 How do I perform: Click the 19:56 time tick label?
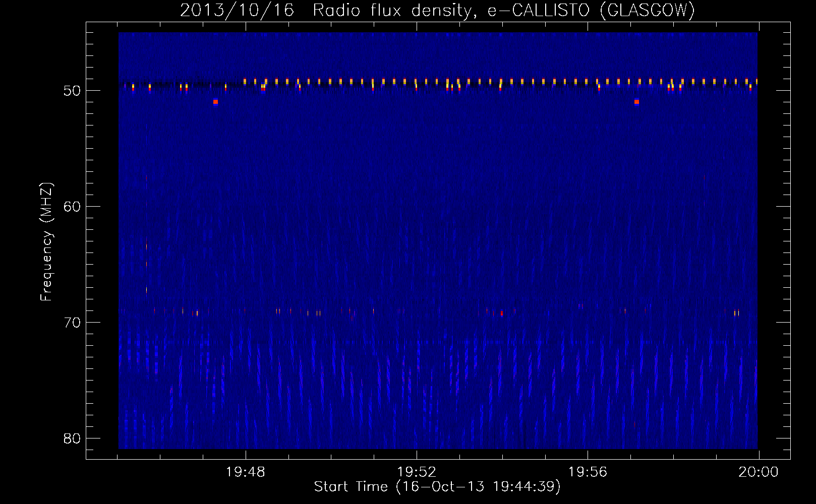[588, 472]
